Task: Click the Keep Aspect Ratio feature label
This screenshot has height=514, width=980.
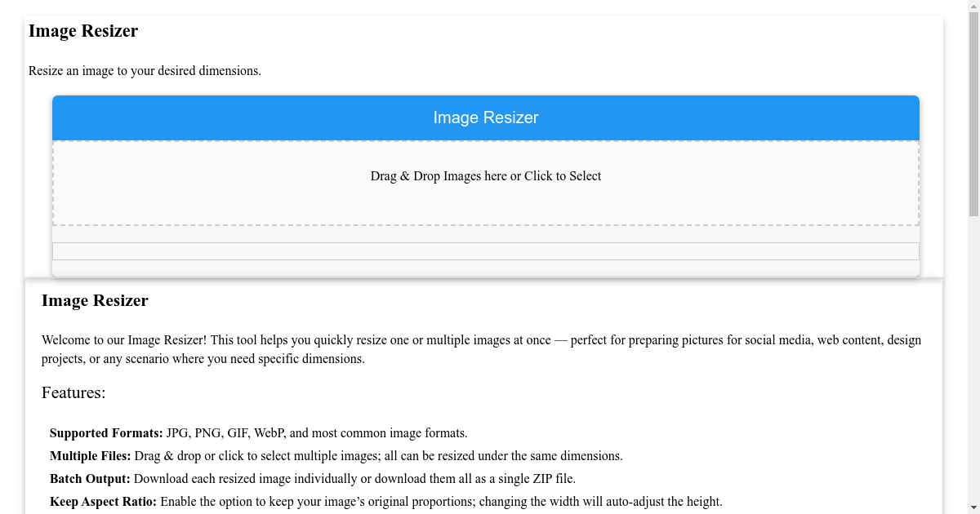Action: pyautogui.click(x=103, y=501)
